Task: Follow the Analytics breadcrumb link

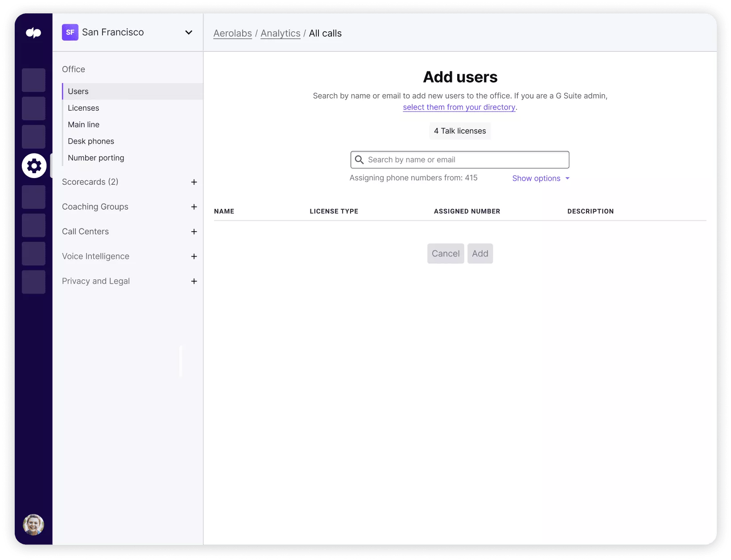Action: click(281, 33)
